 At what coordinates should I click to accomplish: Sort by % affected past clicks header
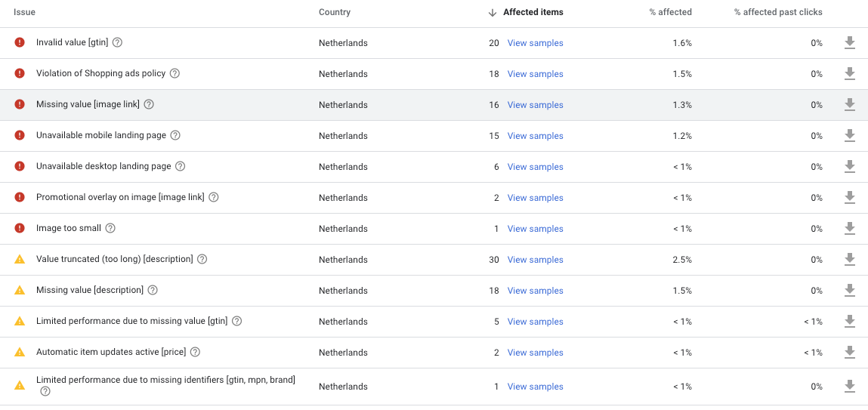778,12
